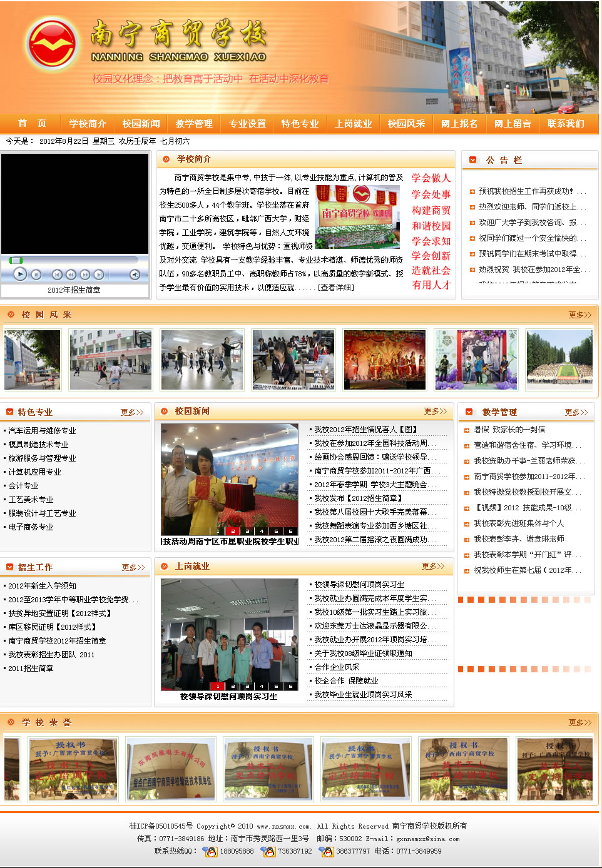Open the school intro reception desk photo
The image size is (602, 868).
357,217
